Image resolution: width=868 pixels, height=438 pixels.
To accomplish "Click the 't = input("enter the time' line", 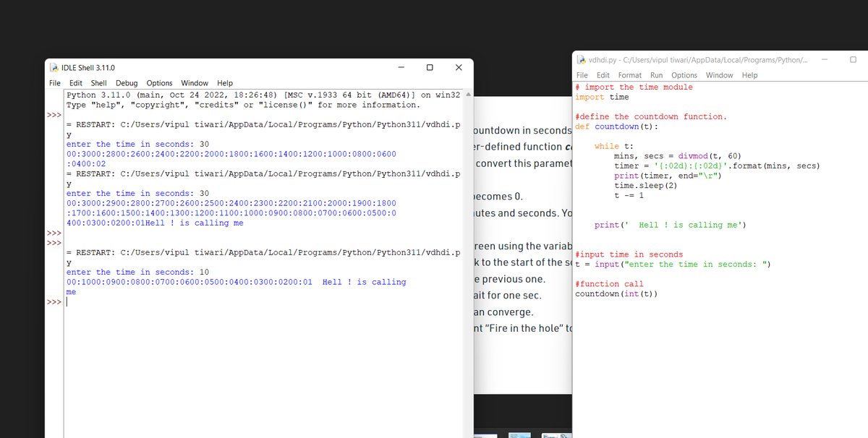I will pyautogui.click(x=673, y=264).
